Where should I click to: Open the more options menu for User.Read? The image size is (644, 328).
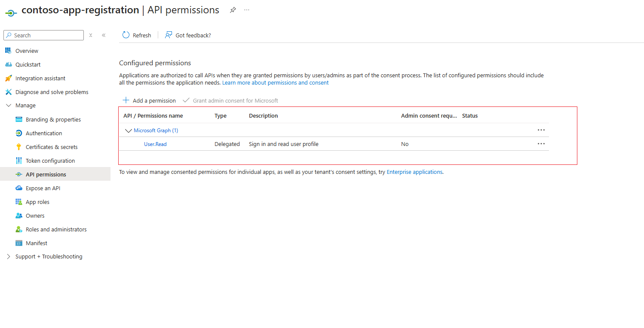(x=541, y=144)
